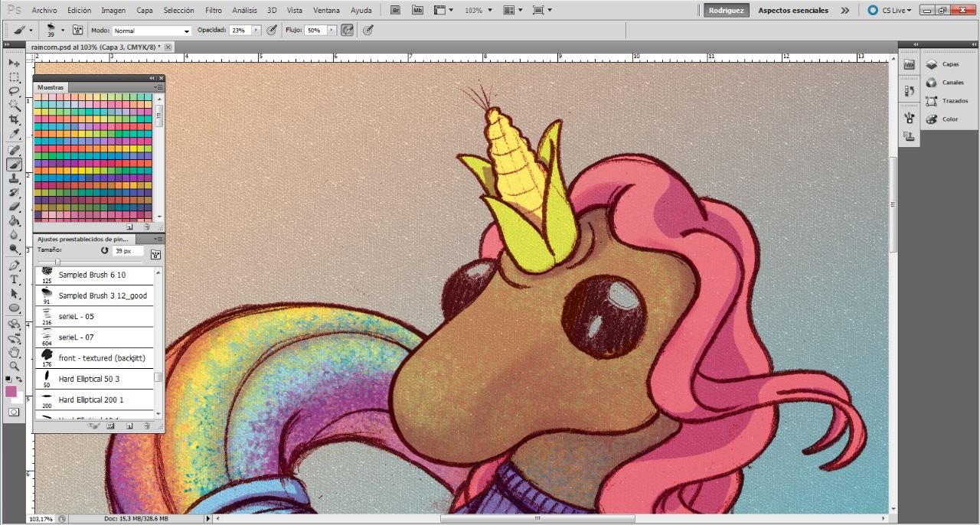980x525 pixels.
Task: Launch Adobe Bridge from the Br icon
Action: click(x=395, y=10)
